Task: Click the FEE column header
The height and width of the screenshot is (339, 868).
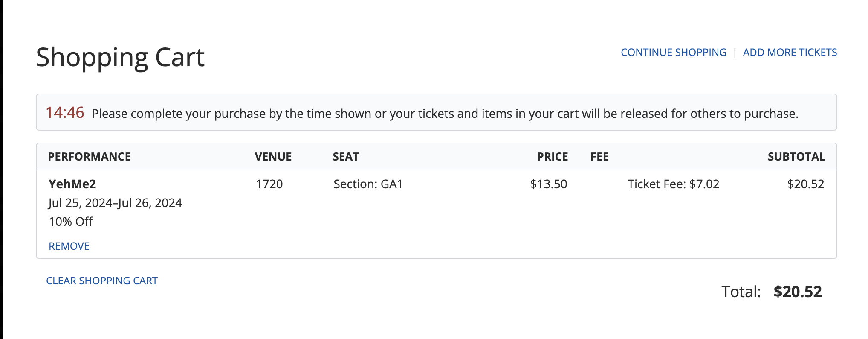Action: pyautogui.click(x=599, y=157)
